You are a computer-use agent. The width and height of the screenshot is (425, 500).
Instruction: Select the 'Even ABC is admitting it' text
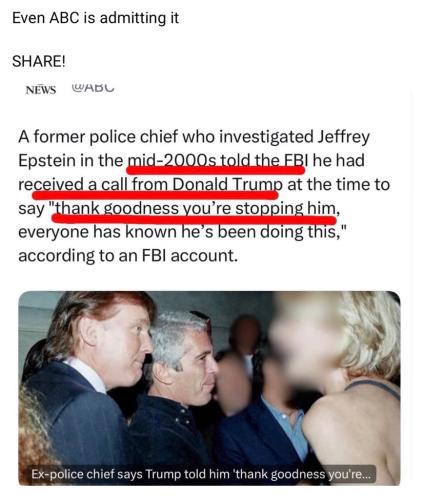tap(95, 18)
